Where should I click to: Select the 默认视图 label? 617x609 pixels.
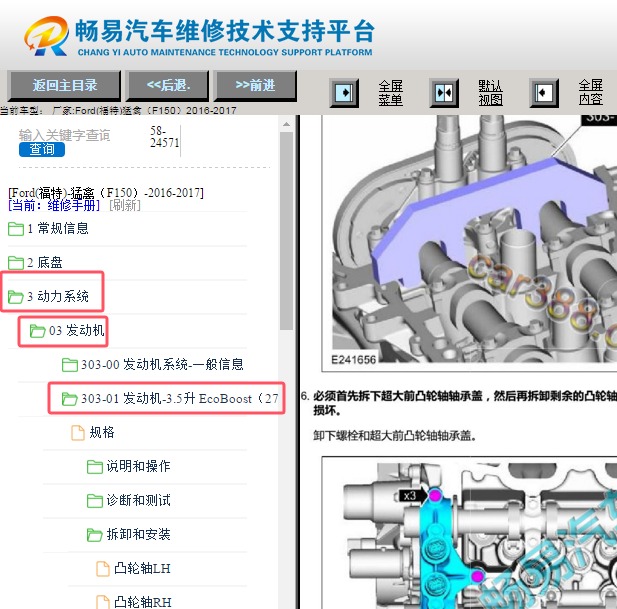490,93
